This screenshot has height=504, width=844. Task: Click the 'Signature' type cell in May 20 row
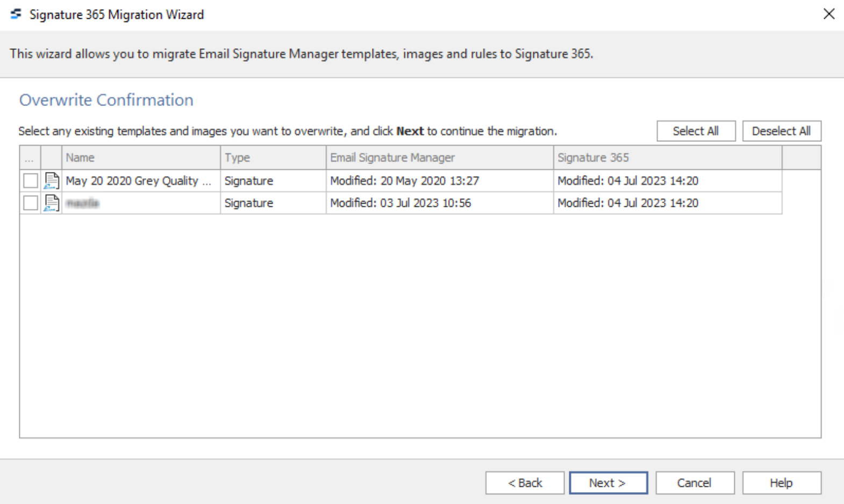(x=273, y=181)
